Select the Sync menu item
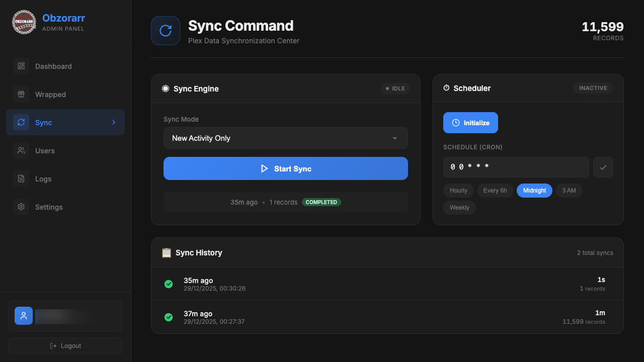Image resolution: width=644 pixels, height=362 pixels. (65, 122)
